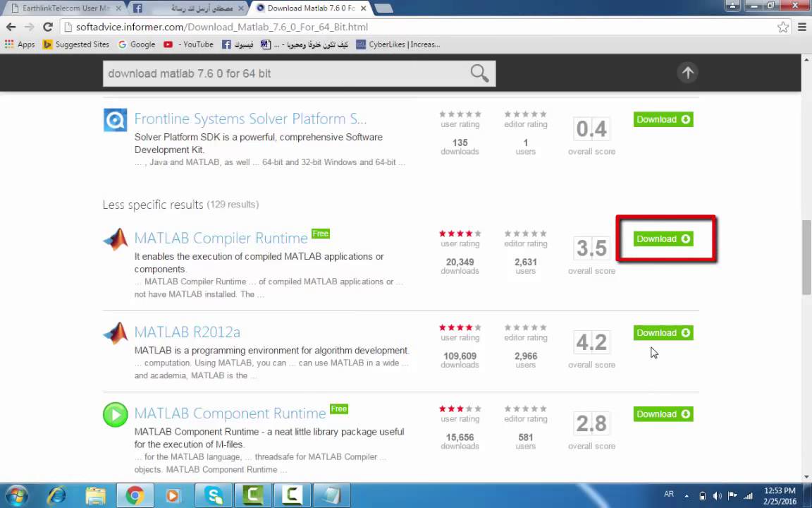Open MATLAB Compiler Runtime title link
The image size is (812, 508).
pos(221,238)
